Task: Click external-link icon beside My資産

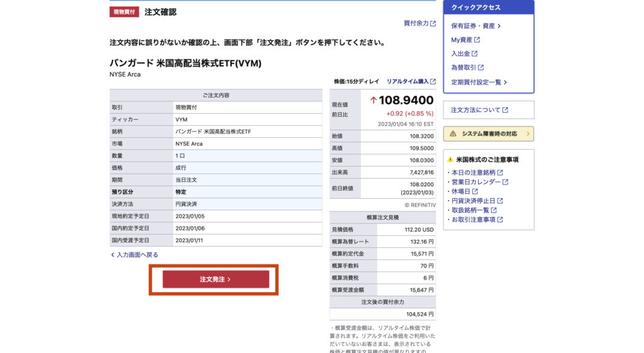Action: 477,40
